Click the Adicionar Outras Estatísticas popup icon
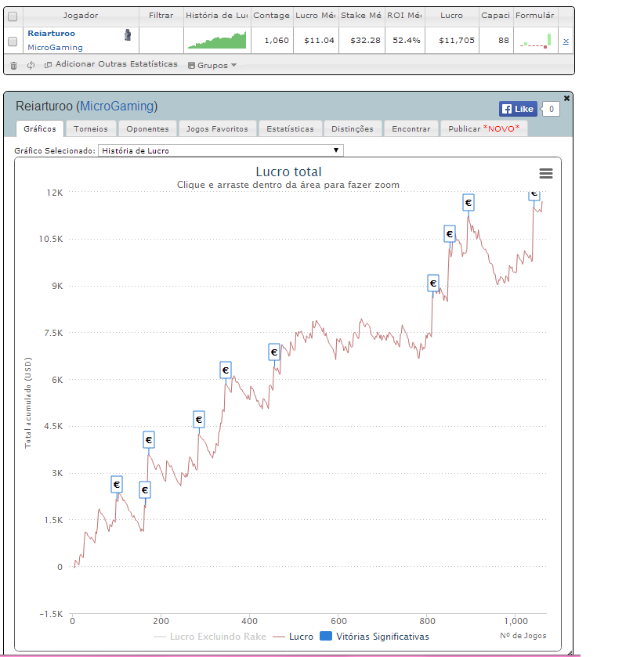Screen dimensions: 644x657 click(48, 64)
